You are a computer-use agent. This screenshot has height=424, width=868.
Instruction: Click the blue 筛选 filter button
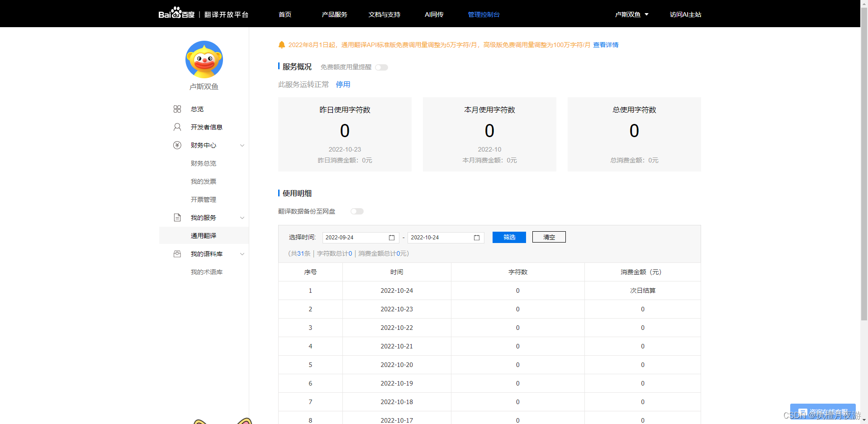coord(509,237)
